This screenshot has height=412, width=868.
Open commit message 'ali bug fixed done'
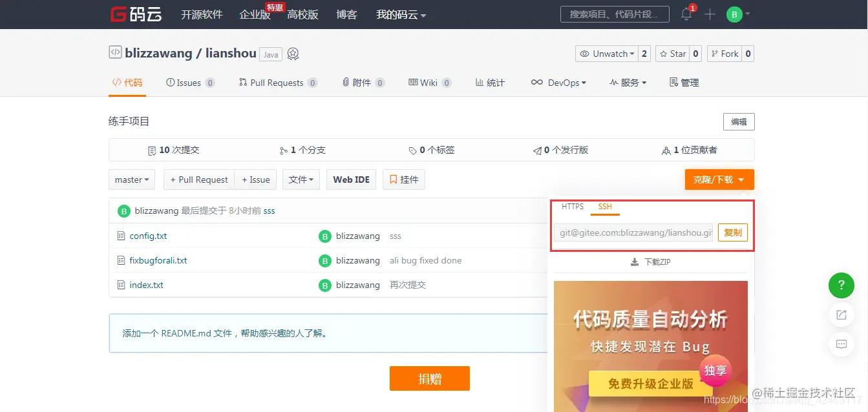[426, 260]
